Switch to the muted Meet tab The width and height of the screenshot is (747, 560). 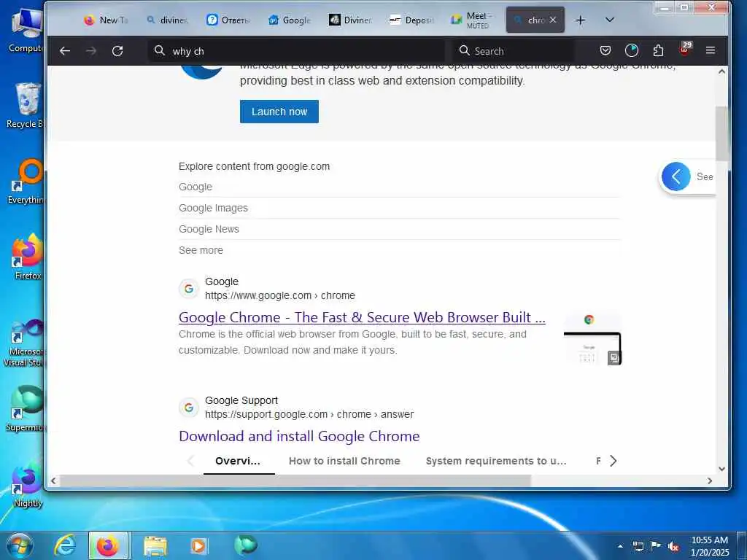pyautogui.click(x=472, y=20)
